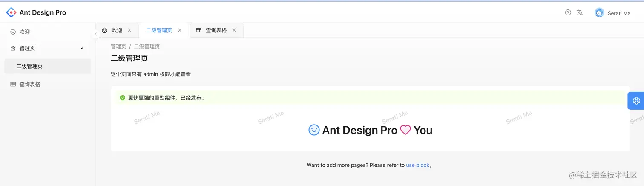The image size is (644, 186).
Task: Click the Ant Design Pro header title
Action: tap(43, 13)
